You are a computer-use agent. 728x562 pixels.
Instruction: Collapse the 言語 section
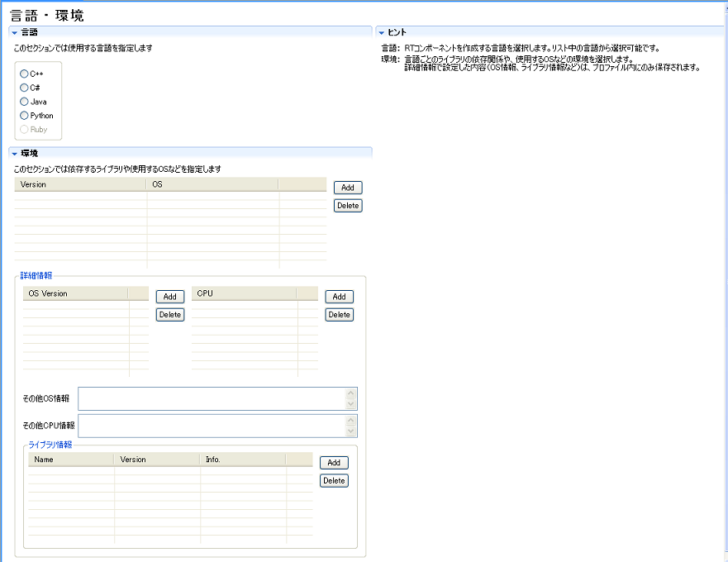(14, 32)
